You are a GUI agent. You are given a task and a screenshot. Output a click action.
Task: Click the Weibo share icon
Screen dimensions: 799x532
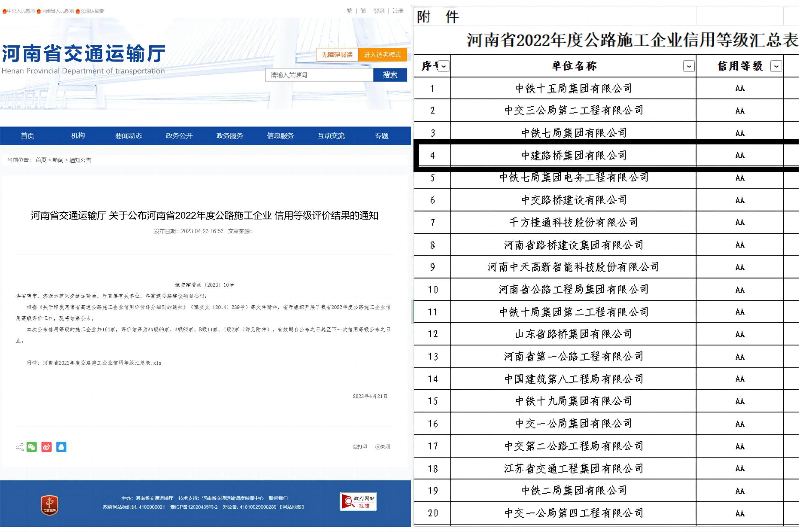coord(46,447)
